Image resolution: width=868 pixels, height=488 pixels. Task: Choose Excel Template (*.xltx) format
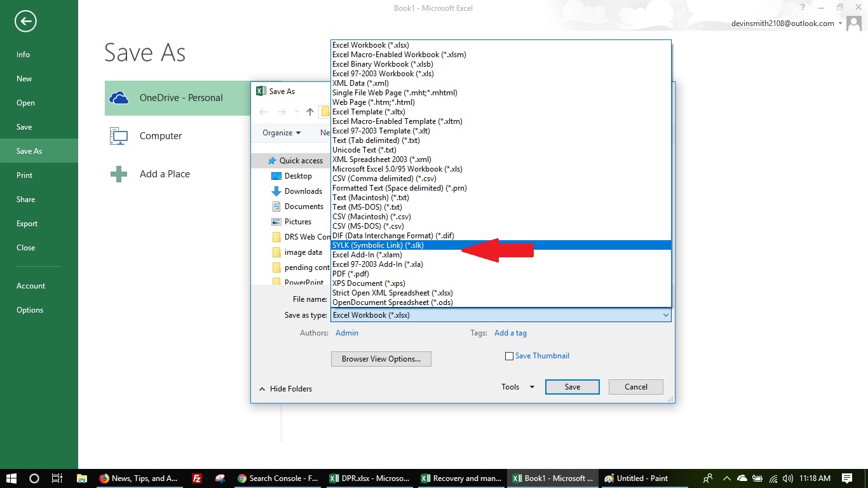pyautogui.click(x=501, y=112)
